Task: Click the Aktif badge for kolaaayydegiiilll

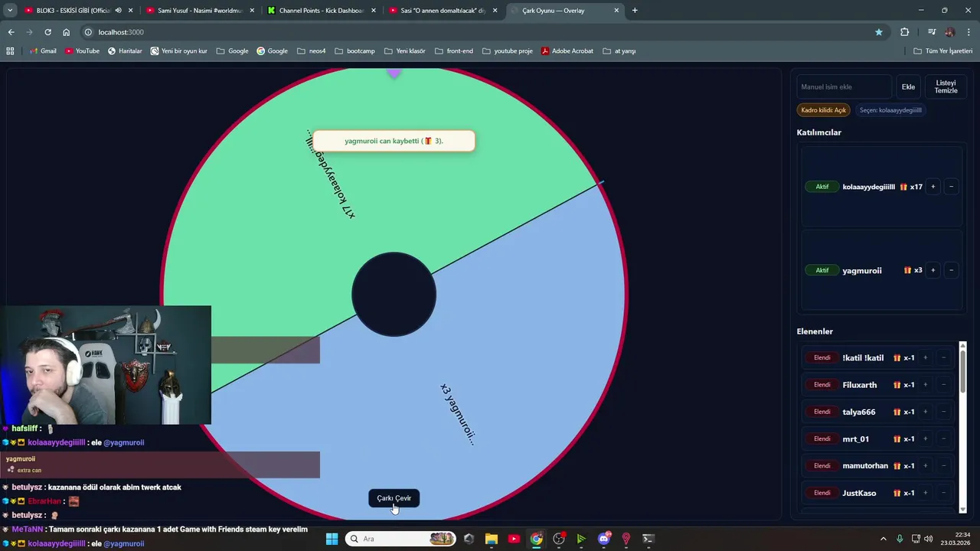Action: point(822,187)
